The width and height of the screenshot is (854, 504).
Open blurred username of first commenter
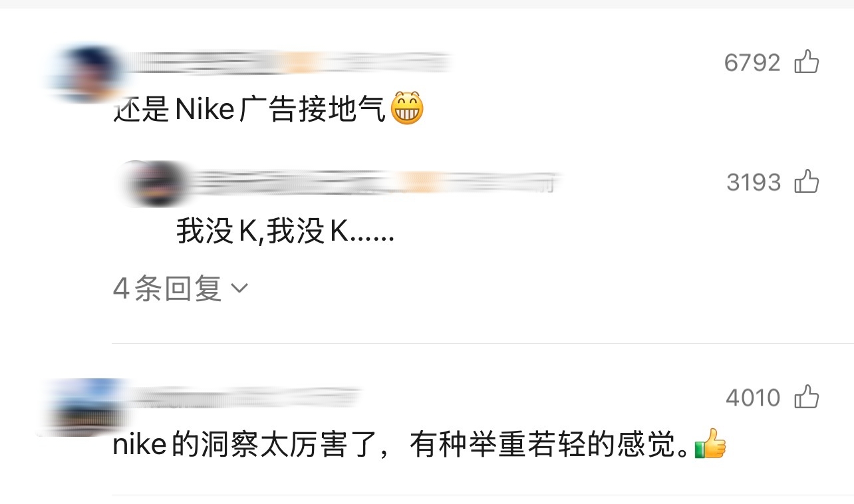tap(286, 62)
